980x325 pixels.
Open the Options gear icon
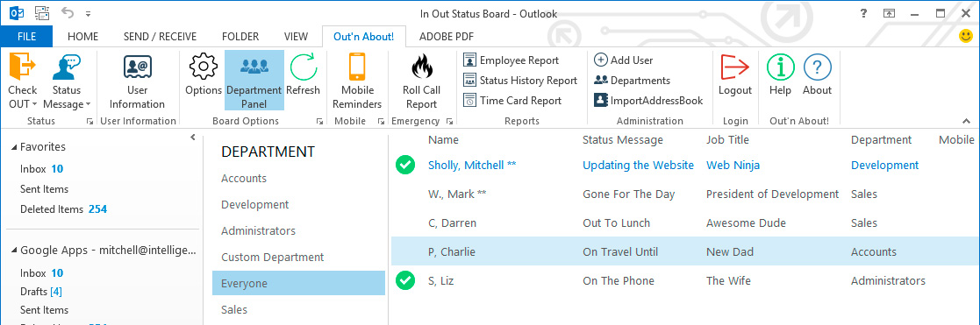point(204,67)
